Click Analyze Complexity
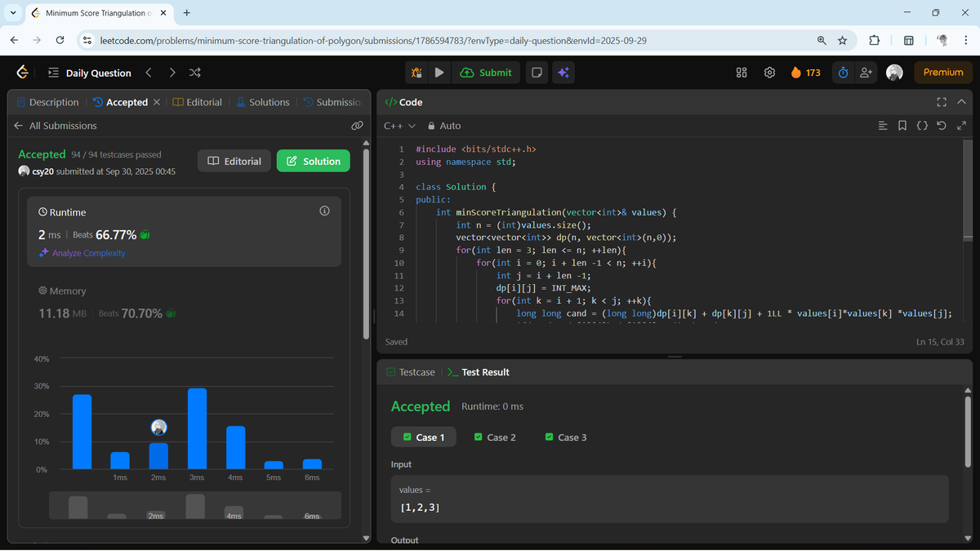The height and width of the screenshot is (551, 980). (x=82, y=253)
